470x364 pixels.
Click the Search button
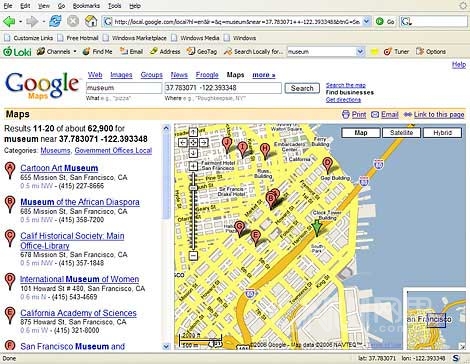point(302,88)
